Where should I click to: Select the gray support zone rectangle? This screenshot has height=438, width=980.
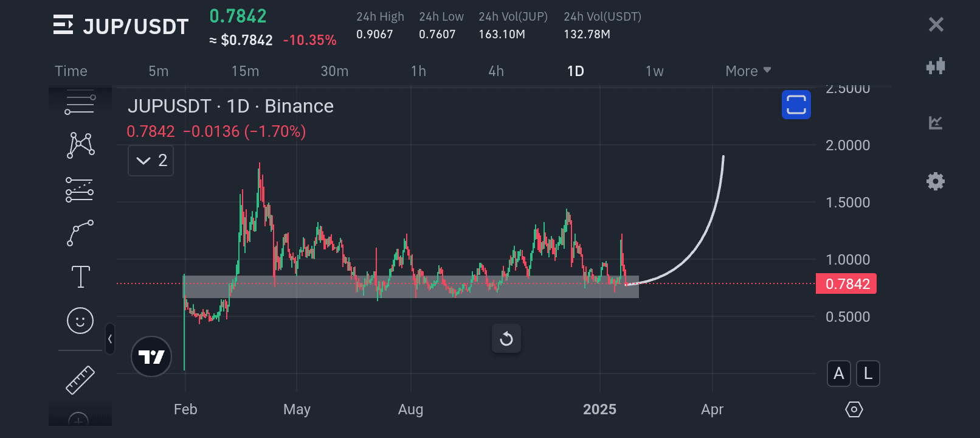click(411, 287)
